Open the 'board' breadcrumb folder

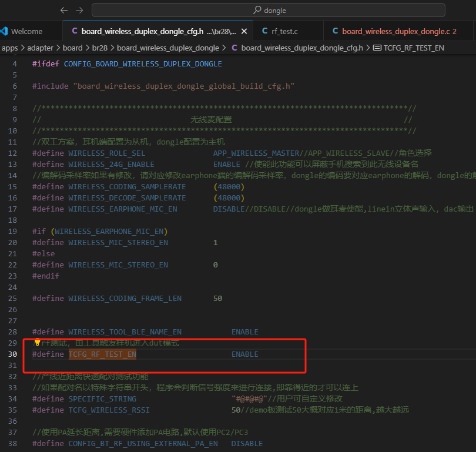pyautogui.click(x=72, y=48)
